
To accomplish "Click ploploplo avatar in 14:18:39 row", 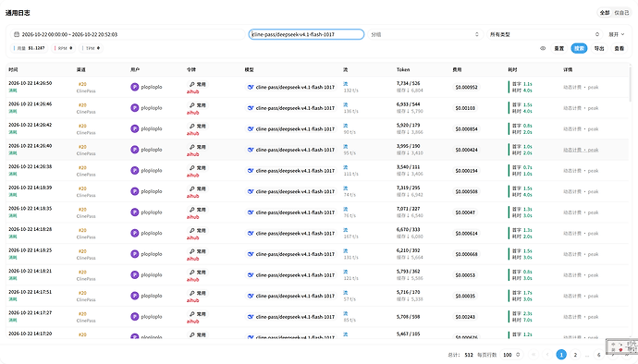I will point(135,191).
